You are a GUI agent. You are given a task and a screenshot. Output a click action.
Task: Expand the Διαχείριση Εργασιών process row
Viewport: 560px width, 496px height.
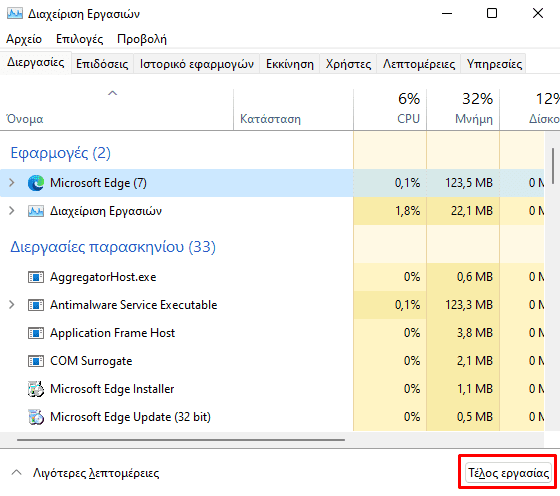(12, 211)
